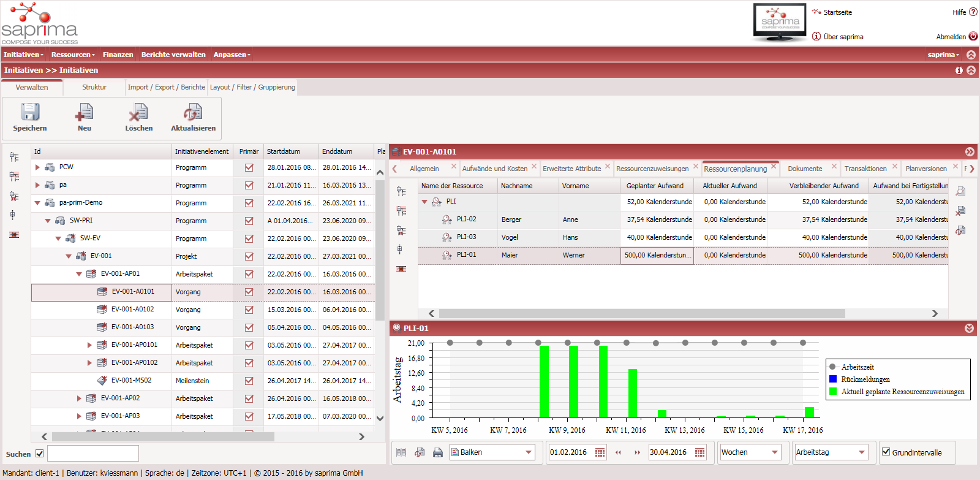Expand the EV-001-AP02 tree node
The image size is (980, 480).
tap(79, 398)
